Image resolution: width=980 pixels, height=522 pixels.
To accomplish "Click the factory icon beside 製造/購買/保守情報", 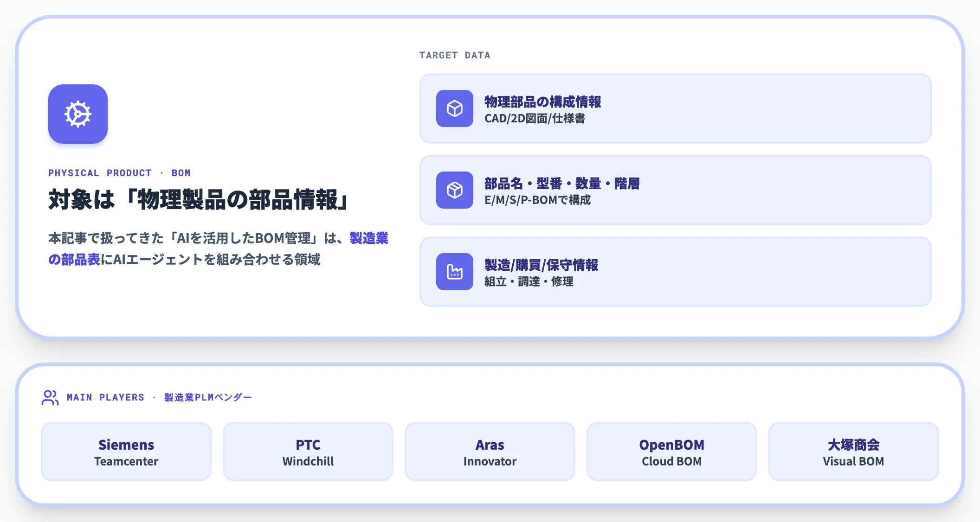I will (455, 272).
